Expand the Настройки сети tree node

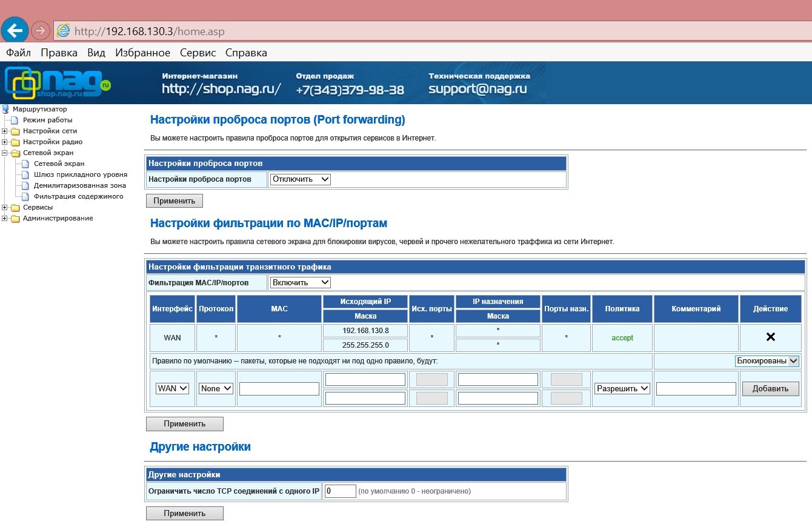click(x=5, y=131)
